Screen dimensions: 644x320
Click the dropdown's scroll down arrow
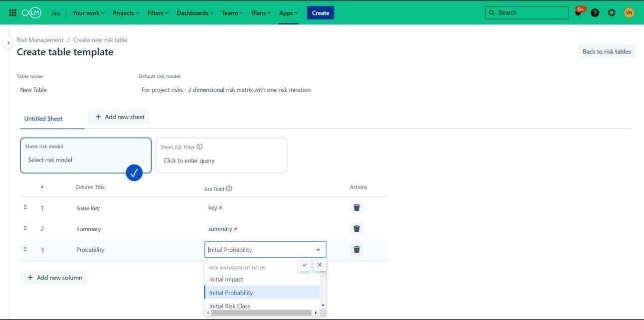tap(323, 305)
